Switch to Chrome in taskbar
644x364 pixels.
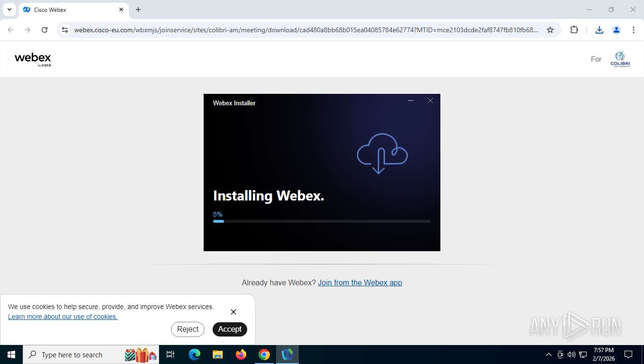pos(264,355)
